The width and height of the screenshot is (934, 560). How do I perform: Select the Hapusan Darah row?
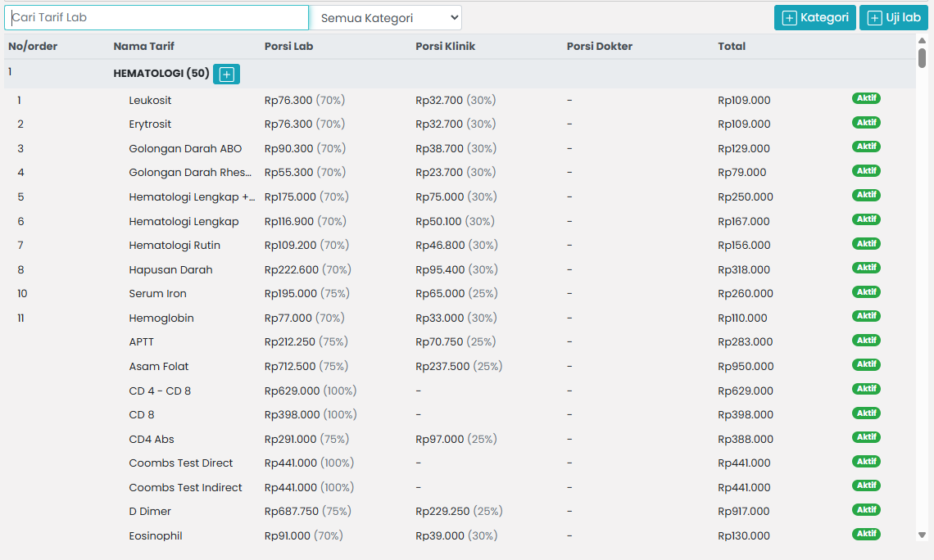pos(170,269)
